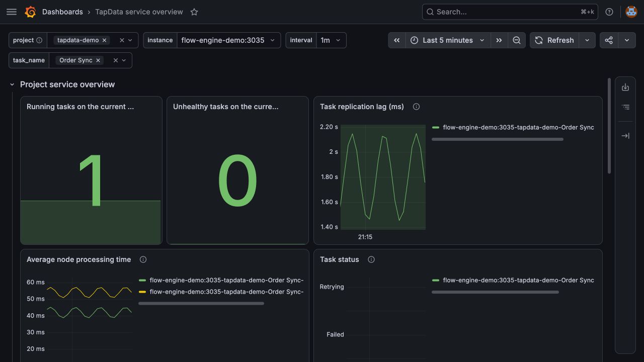The height and width of the screenshot is (362, 644).
Task: Expand the project variable dropdown chevron
Action: pyautogui.click(x=130, y=40)
